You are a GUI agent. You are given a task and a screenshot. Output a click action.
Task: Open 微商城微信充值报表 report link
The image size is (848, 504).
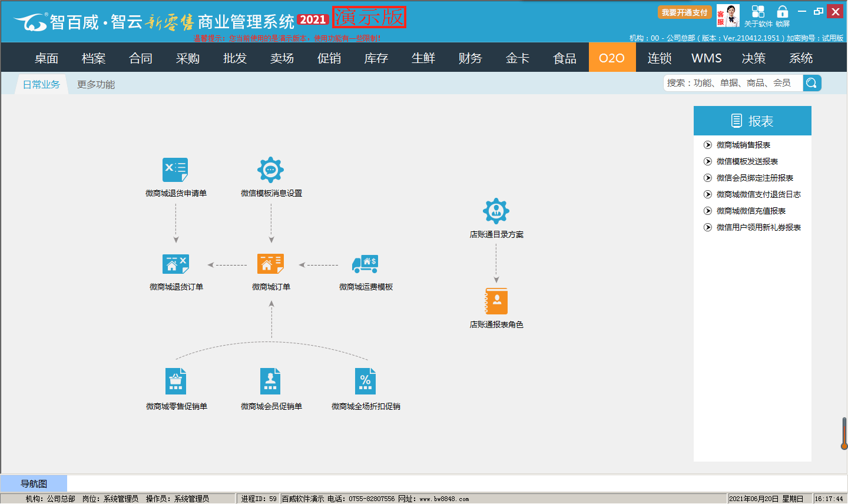coord(751,211)
